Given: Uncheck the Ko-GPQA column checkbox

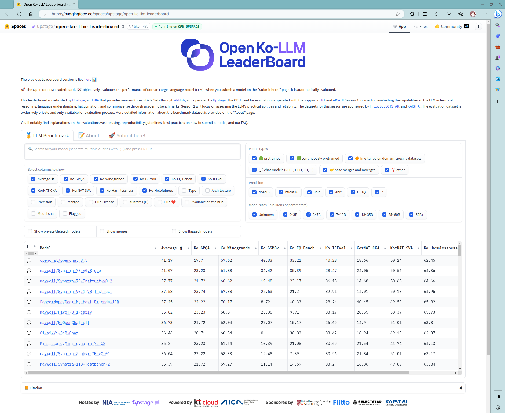Looking at the screenshot, I should tap(66, 179).
